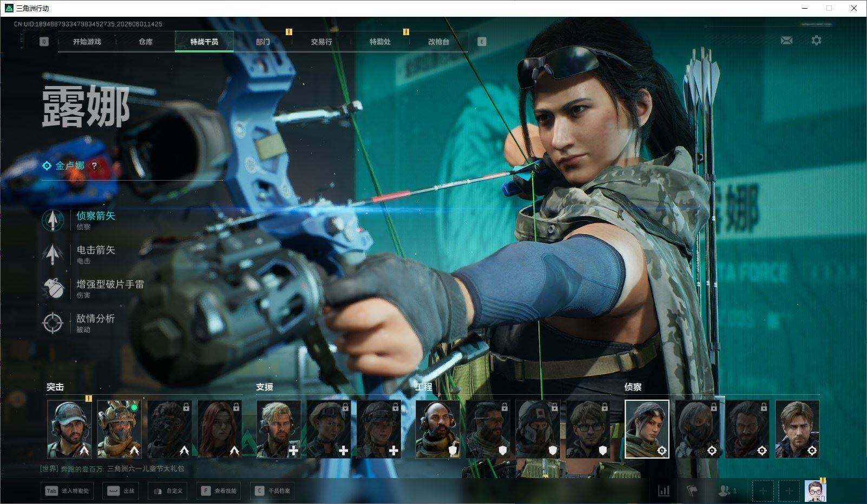
Task: Open the 部门 tab
Action: [x=263, y=42]
